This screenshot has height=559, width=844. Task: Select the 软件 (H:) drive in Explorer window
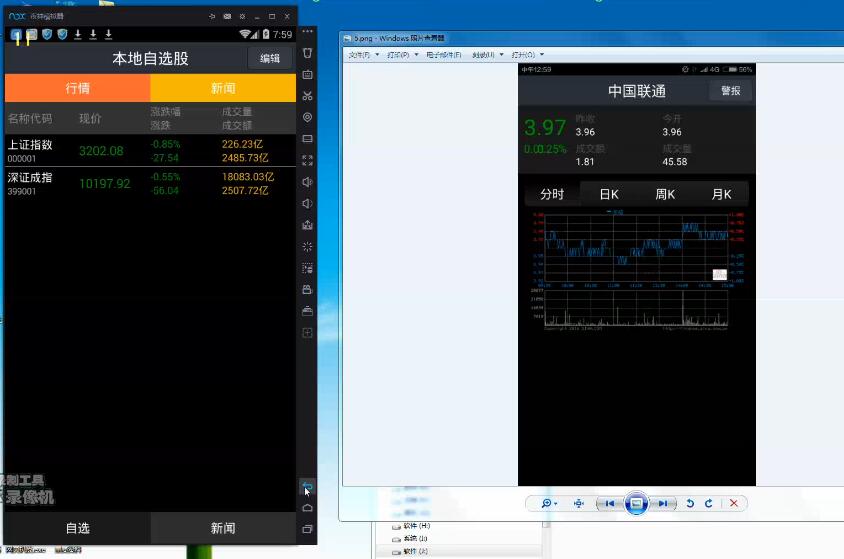[411, 526]
